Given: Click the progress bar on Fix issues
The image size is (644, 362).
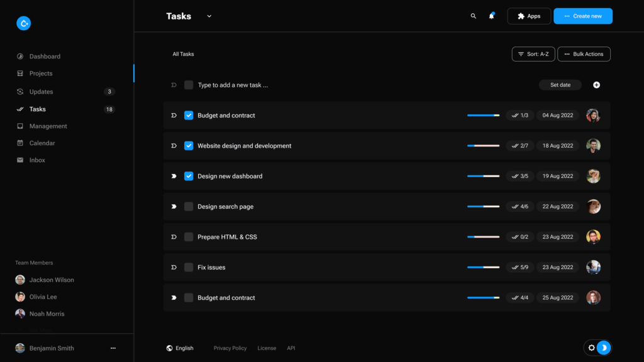Looking at the screenshot, I should click(x=483, y=267).
